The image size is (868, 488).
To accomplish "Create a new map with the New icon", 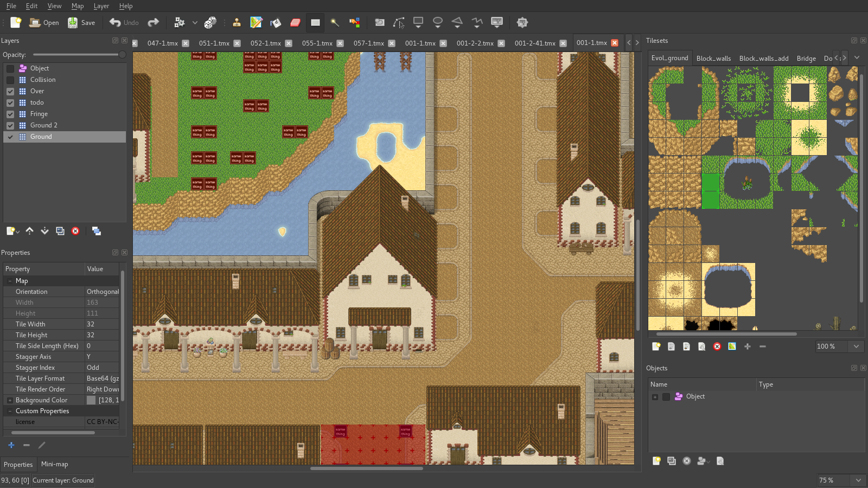I will click(16, 22).
